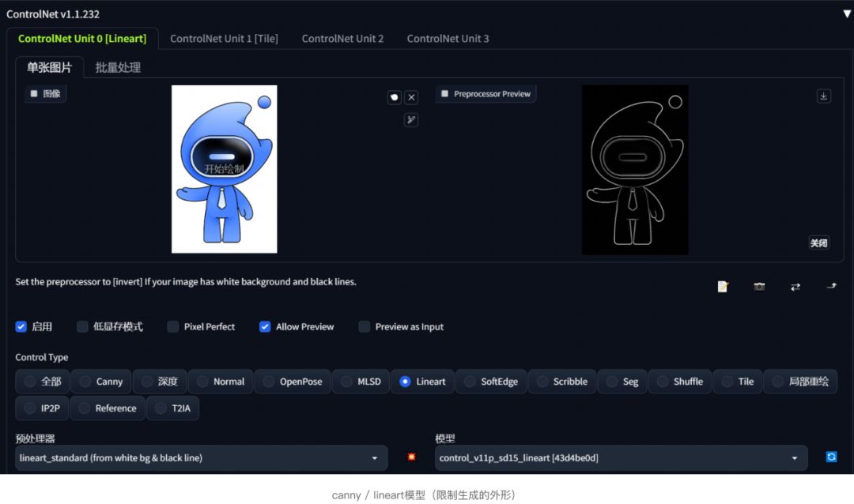Viewport: 854px width, 504px height.
Task: Select Shuffle control type
Action: (680, 382)
